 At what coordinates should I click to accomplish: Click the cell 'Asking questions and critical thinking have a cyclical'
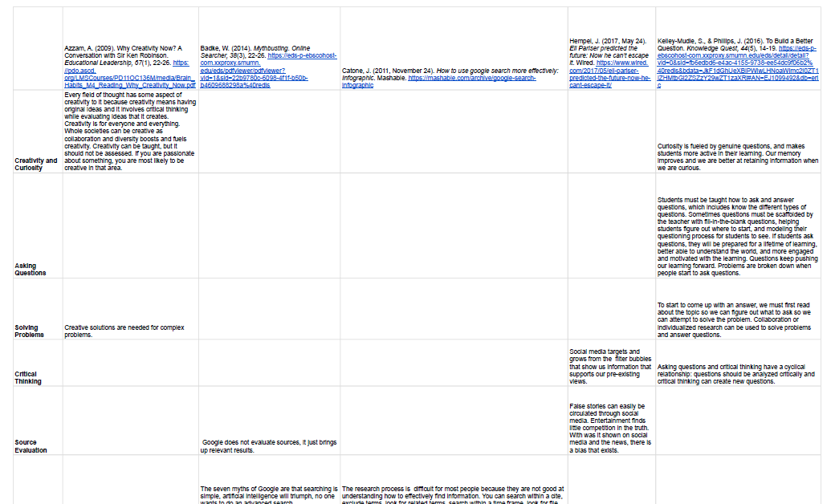738,363
